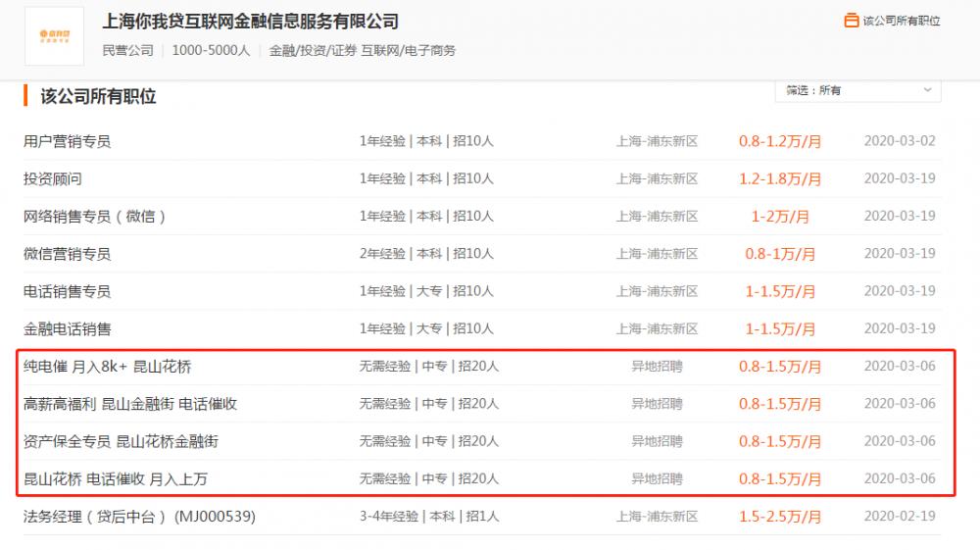Image resolution: width=980 pixels, height=550 pixels.
Task: Expand the 筛选：所有 filter dropdown
Action: pos(857,90)
